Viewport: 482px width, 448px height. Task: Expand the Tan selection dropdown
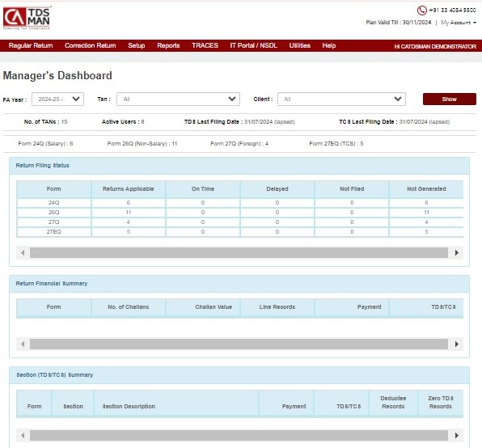[178, 99]
